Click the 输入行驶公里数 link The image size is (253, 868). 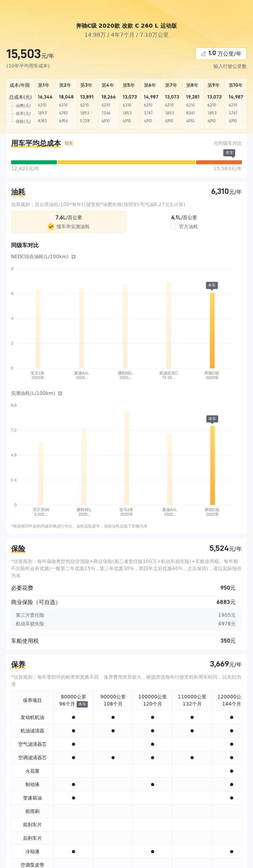[x=230, y=66]
